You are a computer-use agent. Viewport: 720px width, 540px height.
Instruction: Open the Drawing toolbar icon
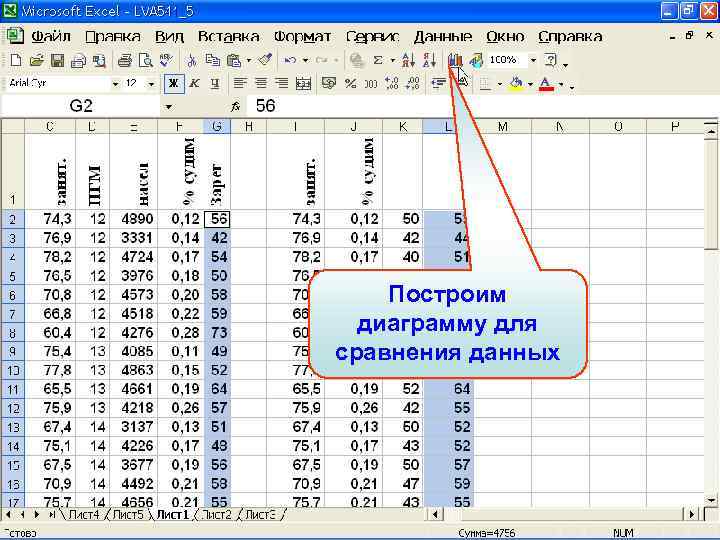476,60
